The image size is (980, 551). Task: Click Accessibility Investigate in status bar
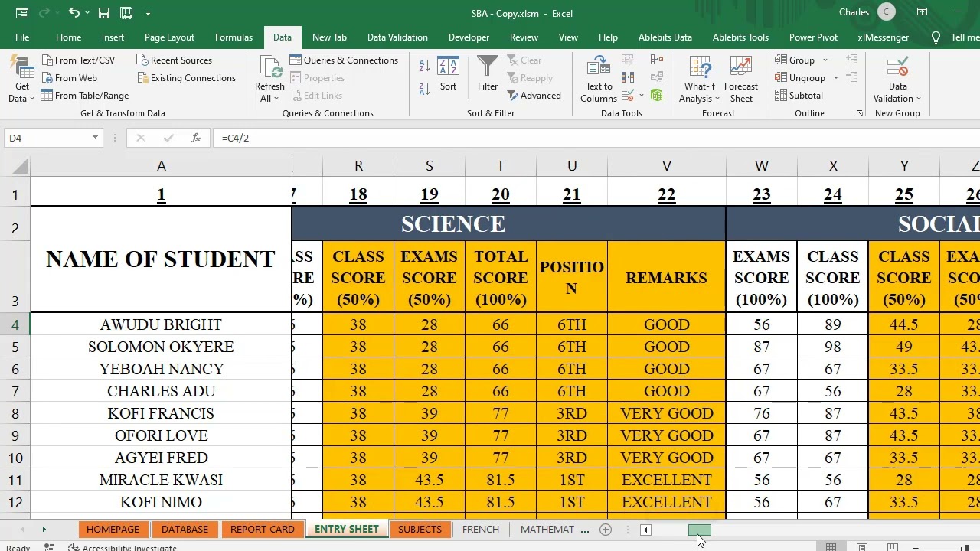[x=122, y=547]
